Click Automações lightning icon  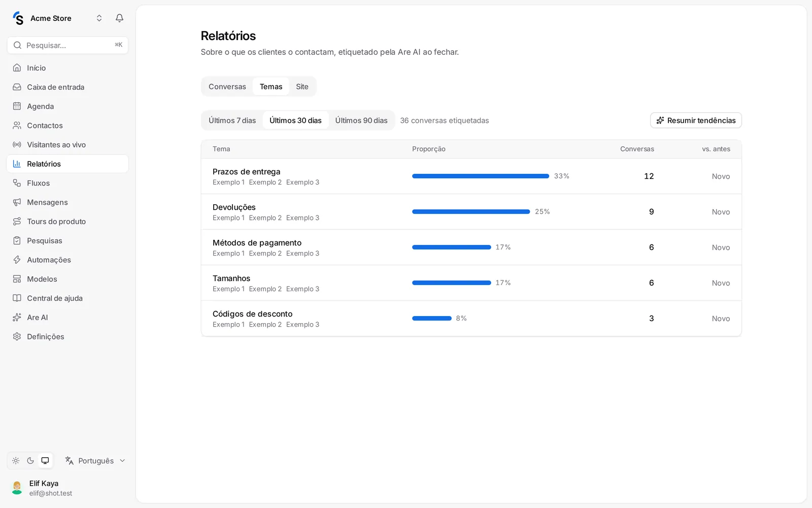(x=17, y=260)
